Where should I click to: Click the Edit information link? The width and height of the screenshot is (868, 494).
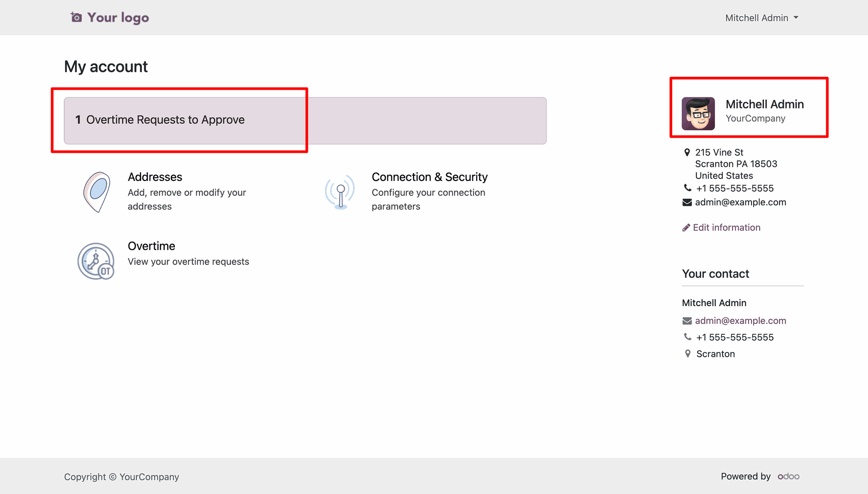click(x=726, y=228)
